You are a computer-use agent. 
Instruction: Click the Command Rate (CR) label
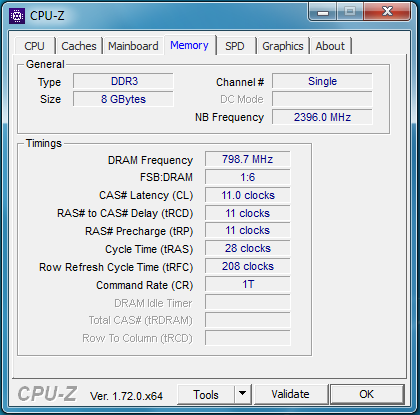click(145, 285)
